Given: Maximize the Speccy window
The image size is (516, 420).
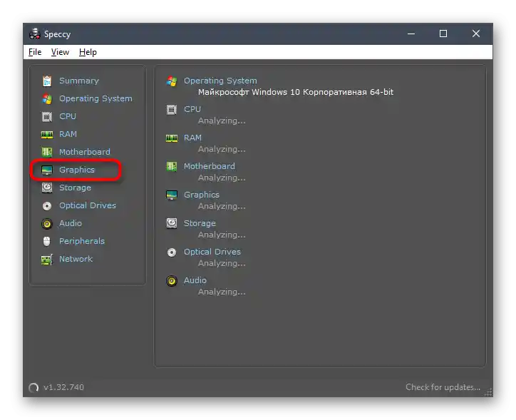Looking at the screenshot, I should 443,34.
